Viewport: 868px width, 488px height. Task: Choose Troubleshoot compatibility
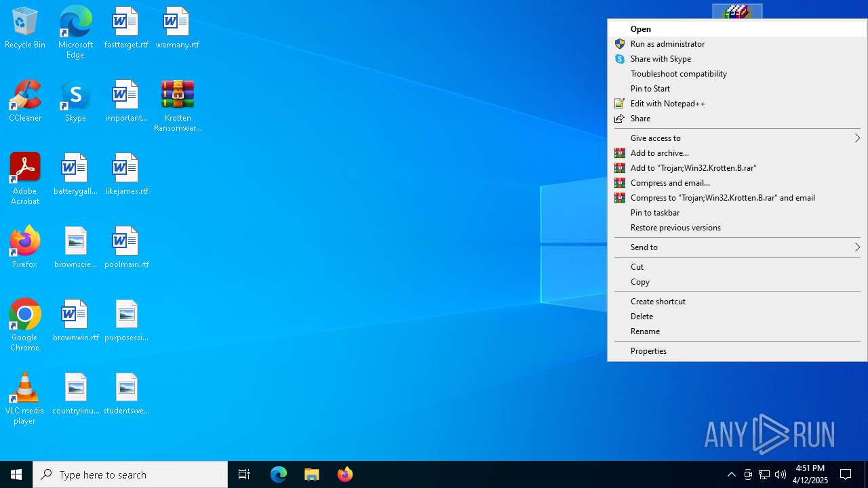[x=737, y=74]
